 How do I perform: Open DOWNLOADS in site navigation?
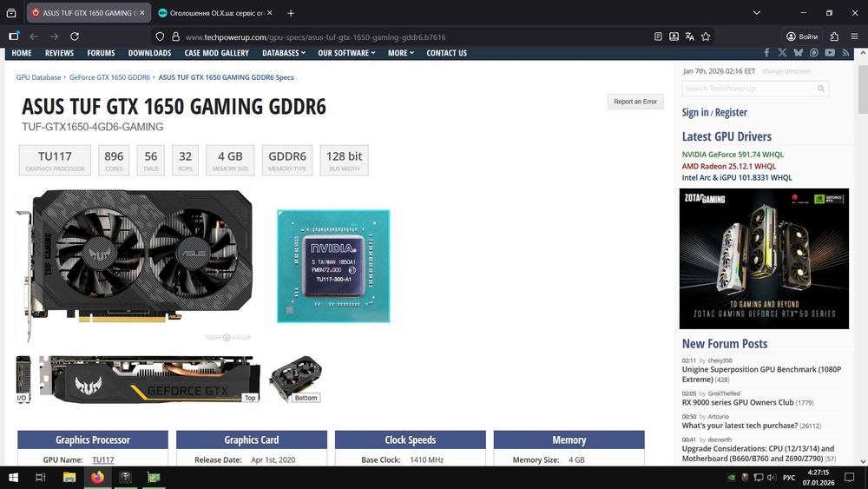pyautogui.click(x=149, y=53)
